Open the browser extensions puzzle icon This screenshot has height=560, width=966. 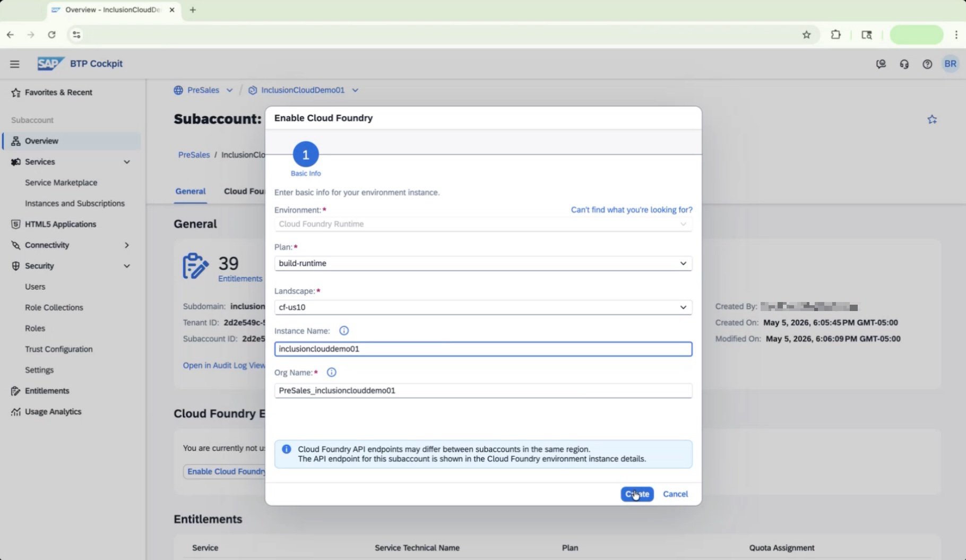coord(836,35)
